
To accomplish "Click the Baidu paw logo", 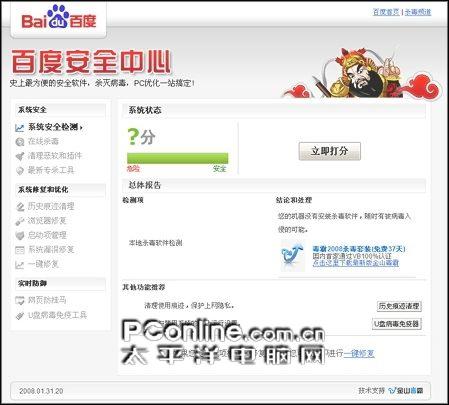I will 59,17.
